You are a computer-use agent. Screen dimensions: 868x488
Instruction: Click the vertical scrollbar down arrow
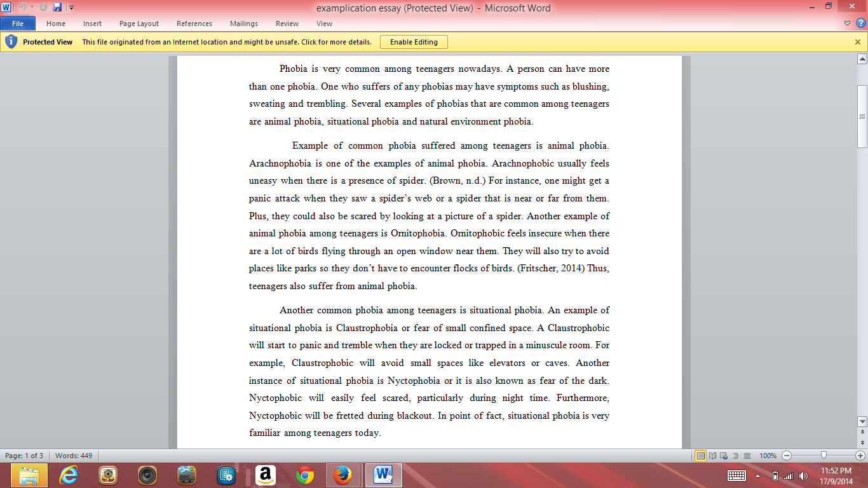click(x=862, y=421)
